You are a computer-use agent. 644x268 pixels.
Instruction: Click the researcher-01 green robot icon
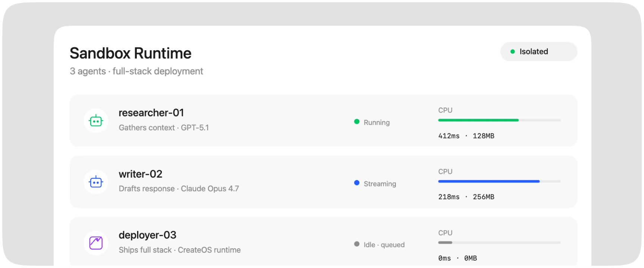coord(96,121)
